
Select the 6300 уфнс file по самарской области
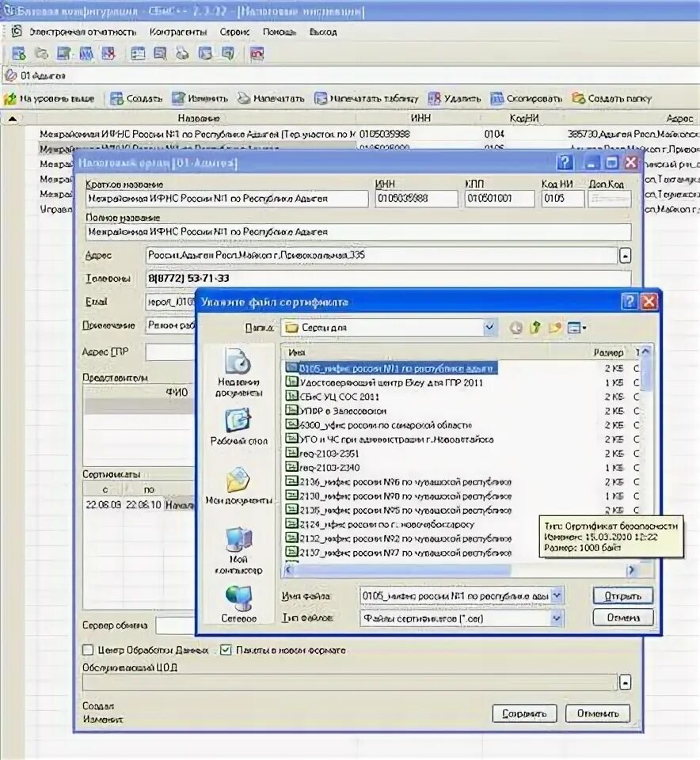[x=379, y=425]
